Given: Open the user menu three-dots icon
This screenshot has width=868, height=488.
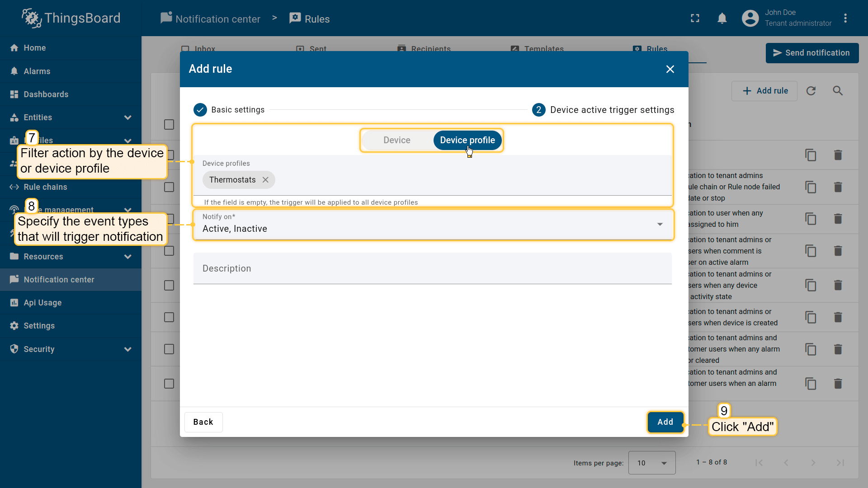Looking at the screenshot, I should (845, 19).
